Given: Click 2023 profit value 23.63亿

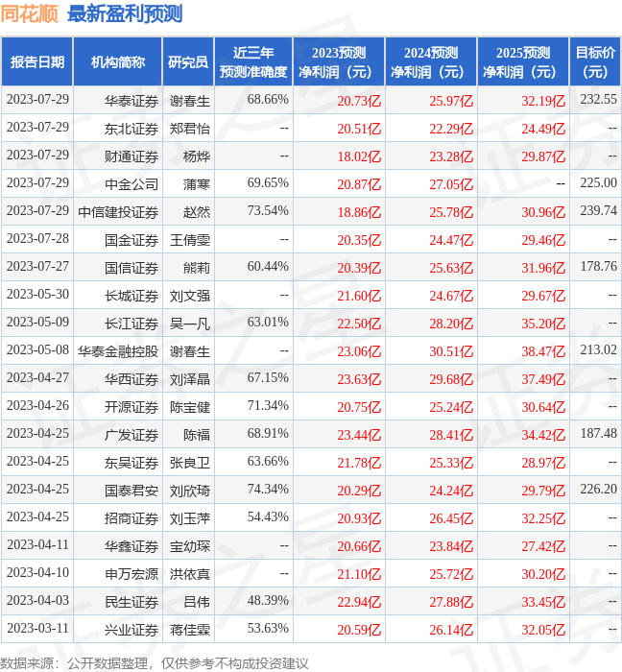Looking at the screenshot, I should click(x=359, y=379).
